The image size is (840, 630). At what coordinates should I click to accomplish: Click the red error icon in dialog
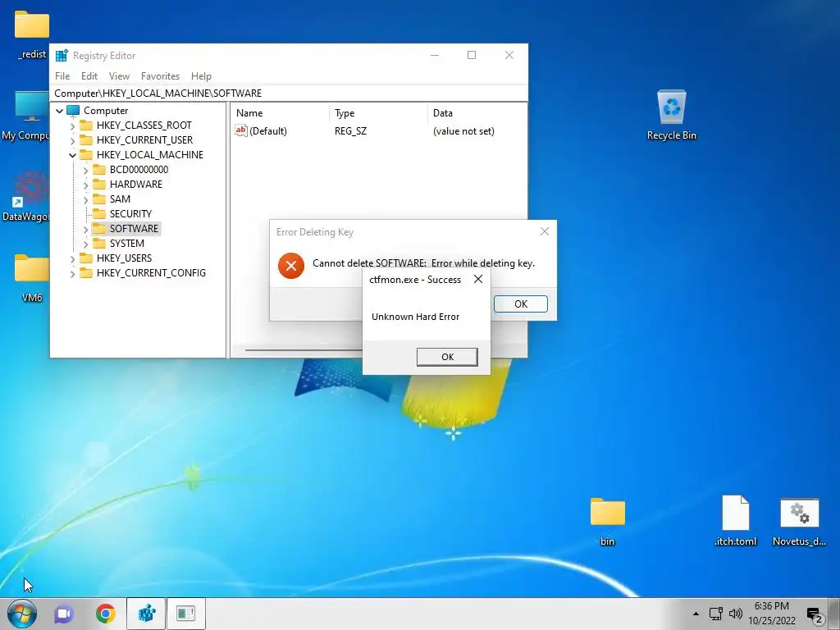pos(291,266)
